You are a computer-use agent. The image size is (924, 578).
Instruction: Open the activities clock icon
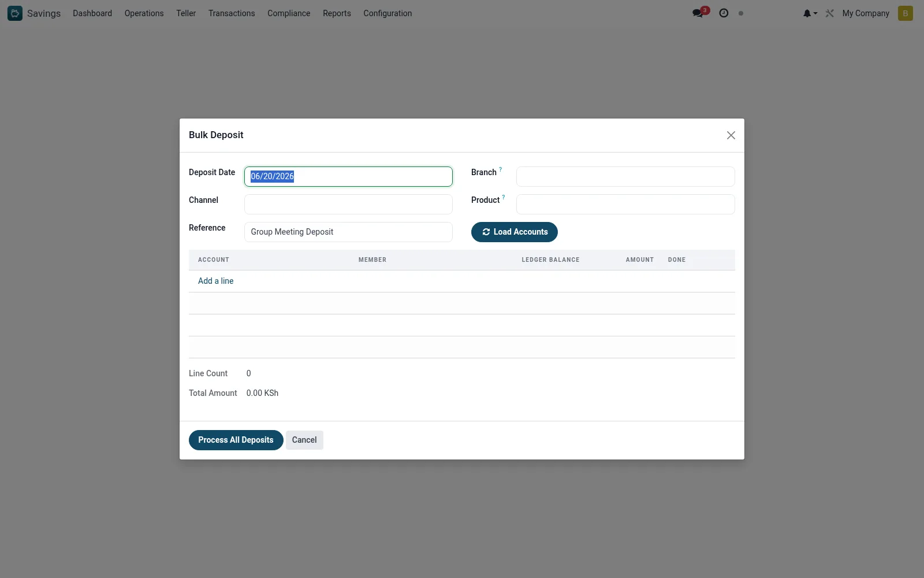coord(724,13)
